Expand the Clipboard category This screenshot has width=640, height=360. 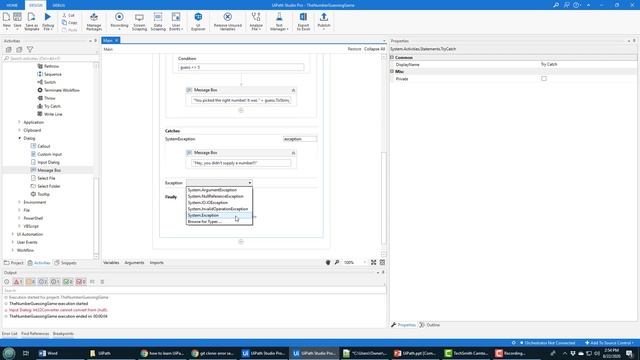[19, 130]
